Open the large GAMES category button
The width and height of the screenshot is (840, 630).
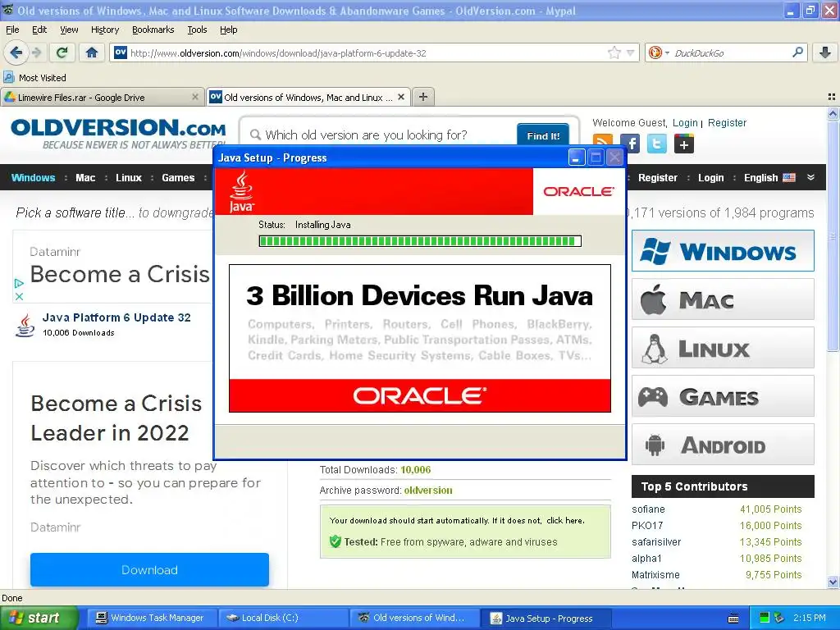click(723, 396)
